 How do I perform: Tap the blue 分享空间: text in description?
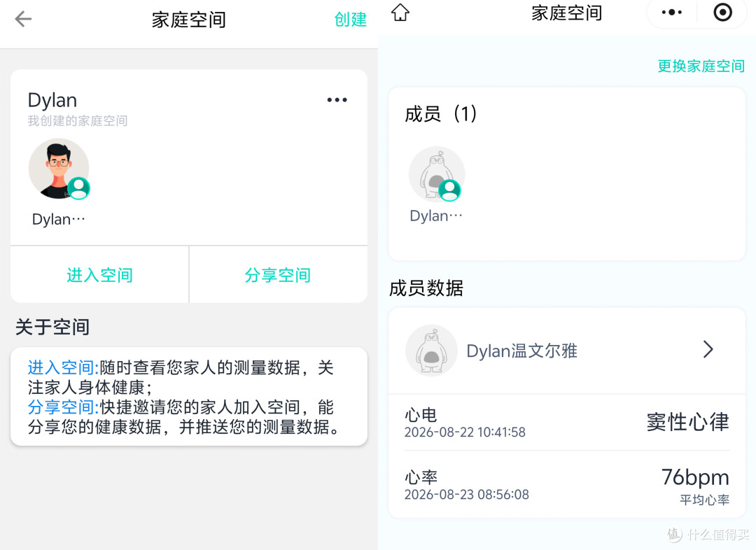[63, 407]
